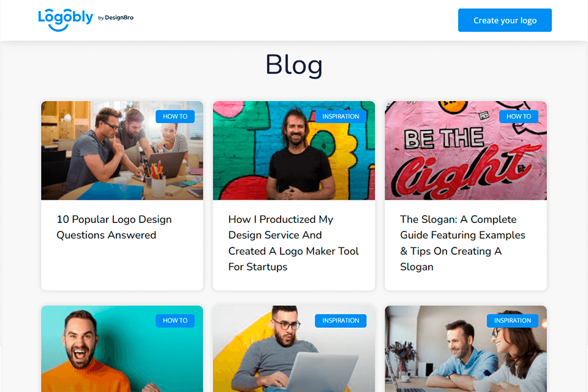Open the excited man in orange sweater thumbnail

point(123,349)
